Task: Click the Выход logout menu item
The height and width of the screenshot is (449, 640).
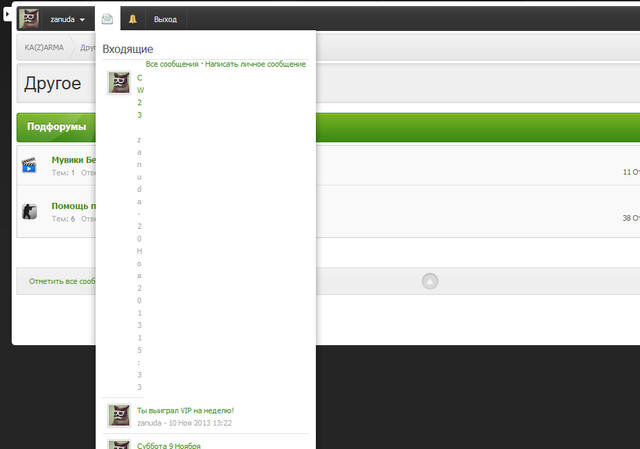Action: [x=165, y=19]
